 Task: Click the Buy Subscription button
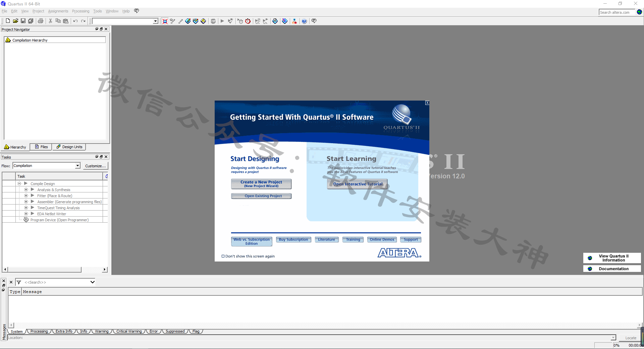(293, 239)
